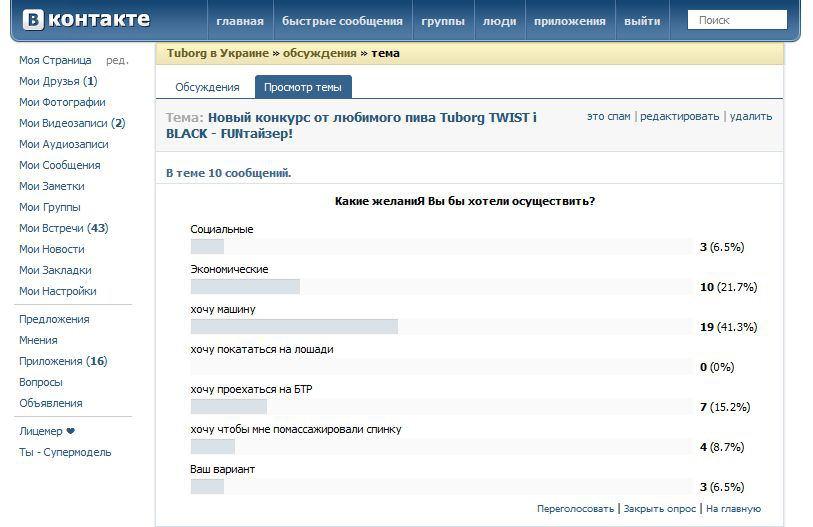Image resolution: width=813 pixels, height=527 pixels.
Task: Open Моя Страница in sidebar
Action: 55,60
